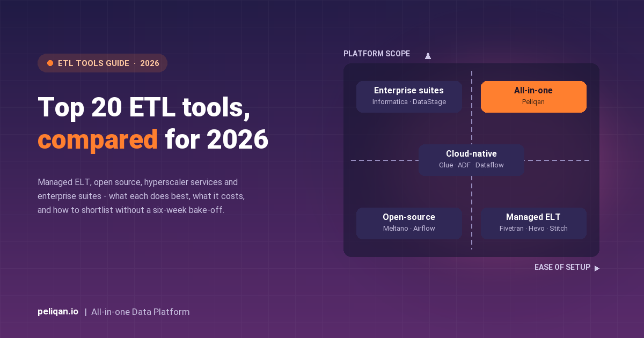This screenshot has height=338, width=644.
Task: Click the upward arrow beside PLATFORM SCOPE
Action: pyautogui.click(x=428, y=55)
